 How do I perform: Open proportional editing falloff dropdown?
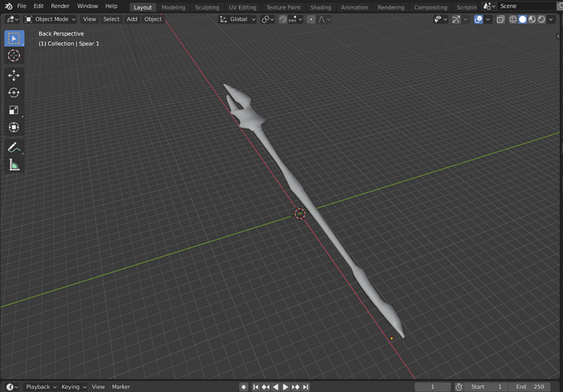point(323,20)
